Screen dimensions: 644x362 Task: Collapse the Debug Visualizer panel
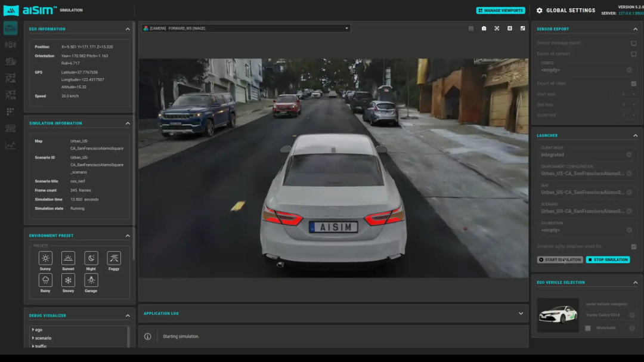pyautogui.click(x=128, y=315)
